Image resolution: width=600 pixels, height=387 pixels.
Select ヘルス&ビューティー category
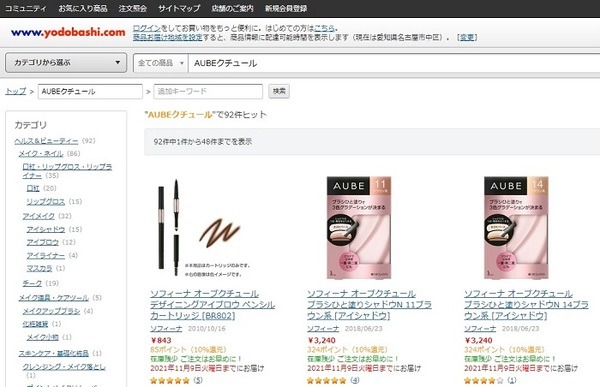[46, 140]
